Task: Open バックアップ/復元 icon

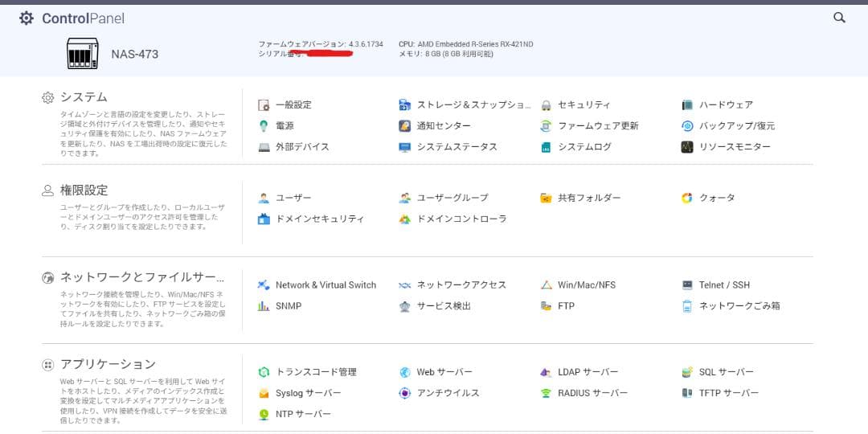Action: pyautogui.click(x=687, y=126)
